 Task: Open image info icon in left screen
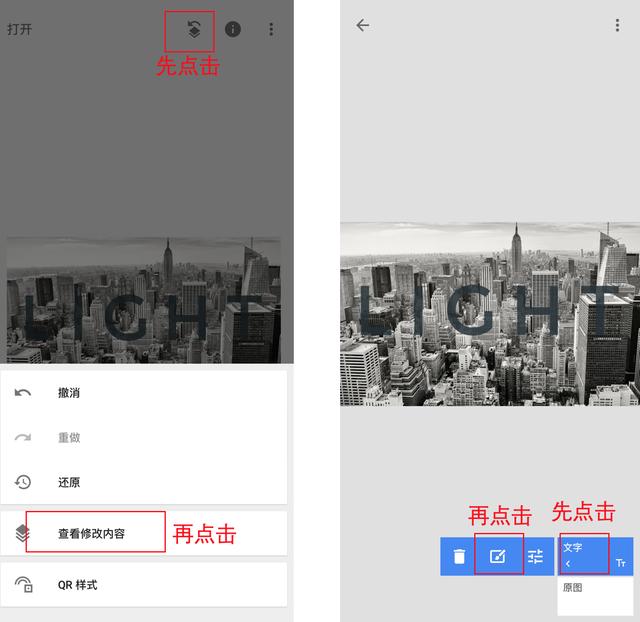click(x=233, y=29)
